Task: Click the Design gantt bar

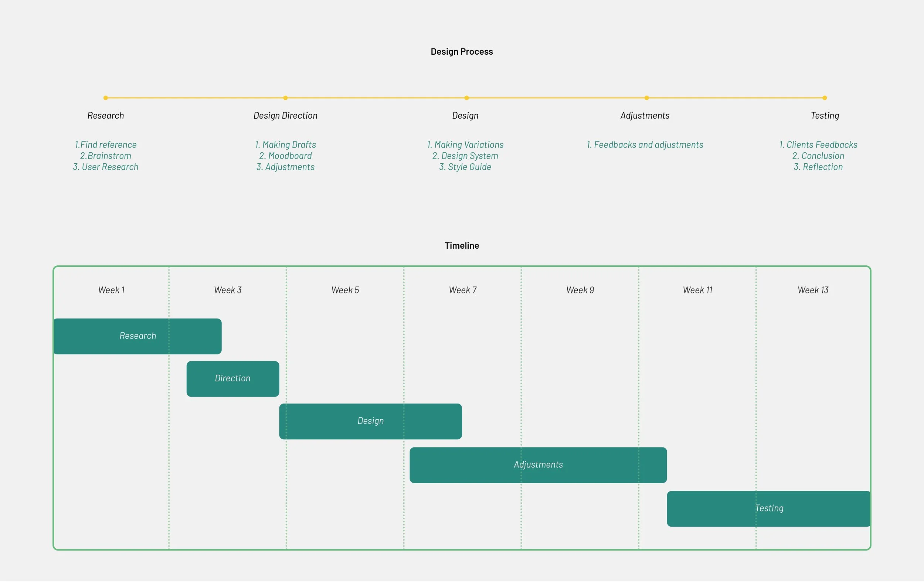Action: [x=370, y=422]
